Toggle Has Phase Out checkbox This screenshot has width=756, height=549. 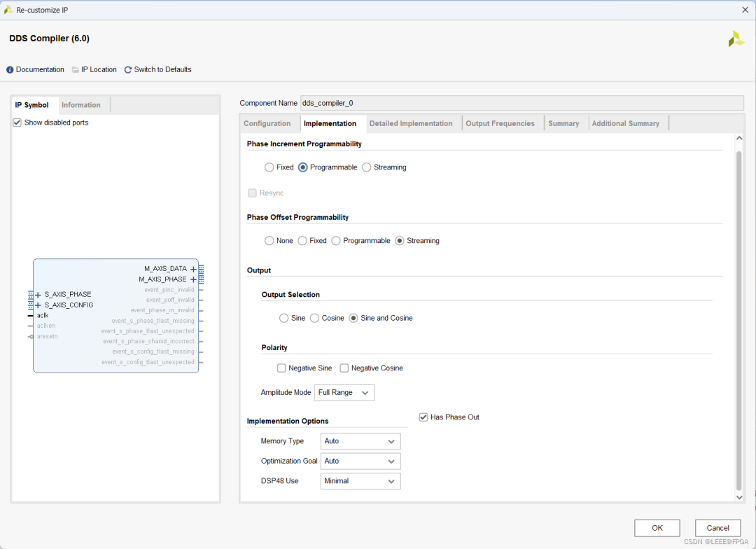pos(423,417)
